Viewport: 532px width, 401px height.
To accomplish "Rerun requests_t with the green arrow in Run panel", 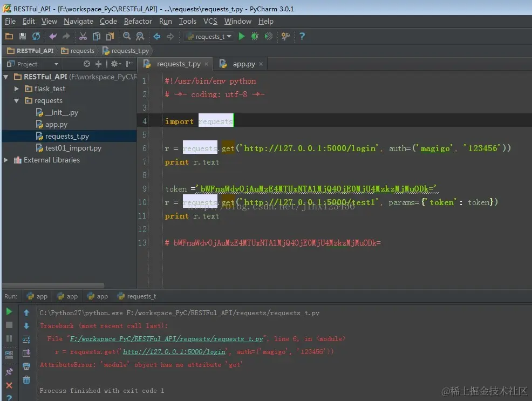I will [9, 312].
